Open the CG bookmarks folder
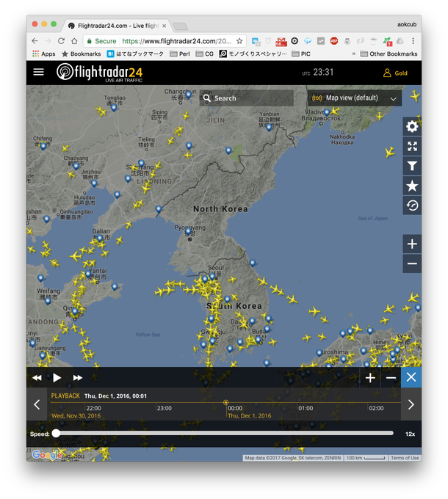Viewport: 448px width, 499px height. [205, 54]
